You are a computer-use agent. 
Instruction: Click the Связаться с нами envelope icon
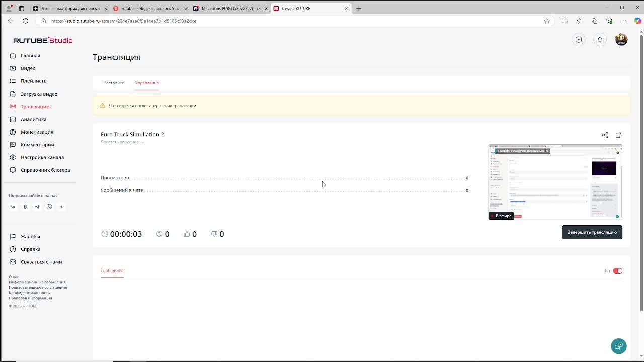13,262
